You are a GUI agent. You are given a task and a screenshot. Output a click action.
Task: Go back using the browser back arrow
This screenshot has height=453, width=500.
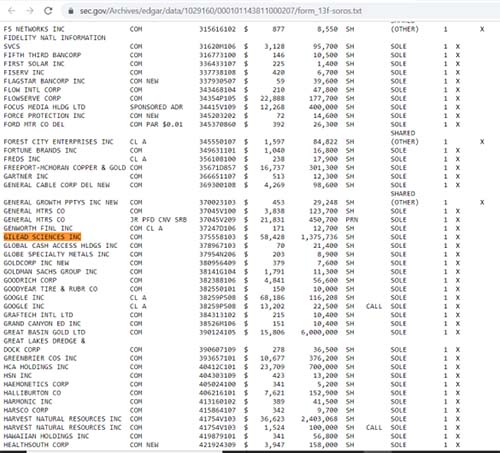(12, 11)
